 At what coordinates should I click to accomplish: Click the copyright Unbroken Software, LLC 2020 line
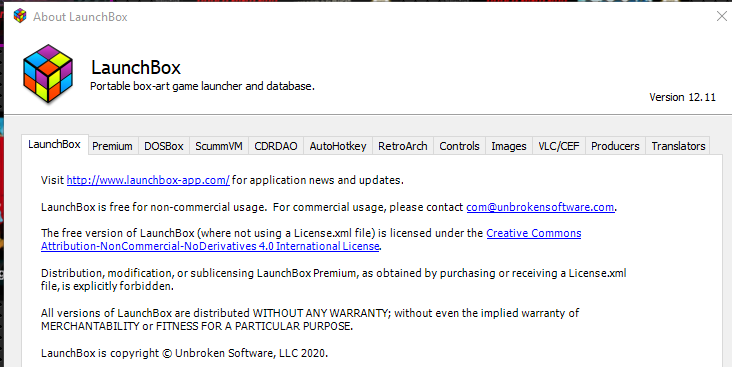click(184, 353)
